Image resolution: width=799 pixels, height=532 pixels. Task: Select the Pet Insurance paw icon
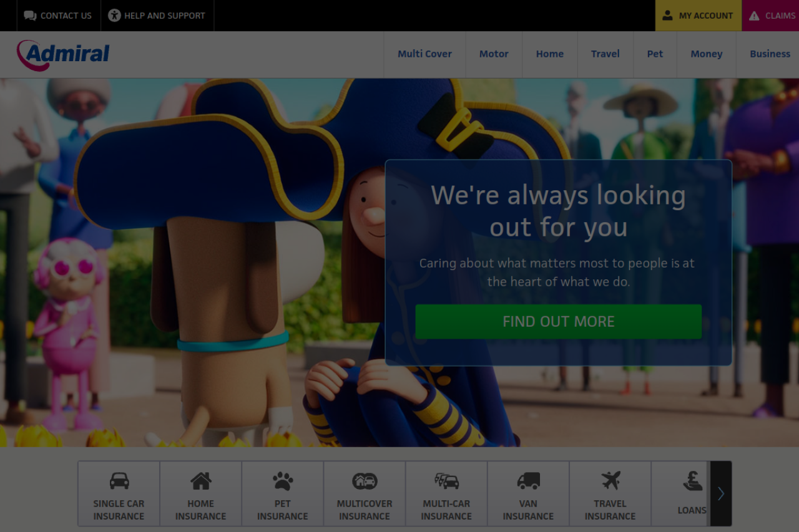[x=282, y=481]
